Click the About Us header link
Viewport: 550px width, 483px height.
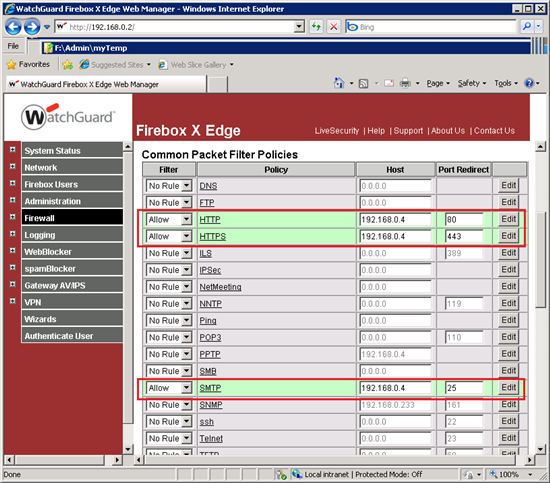(448, 131)
